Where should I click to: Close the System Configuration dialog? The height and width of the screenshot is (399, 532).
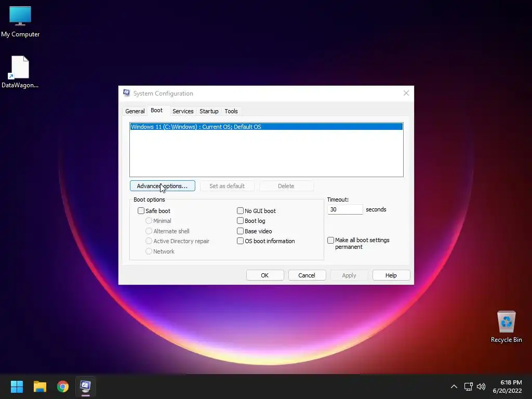(406, 93)
